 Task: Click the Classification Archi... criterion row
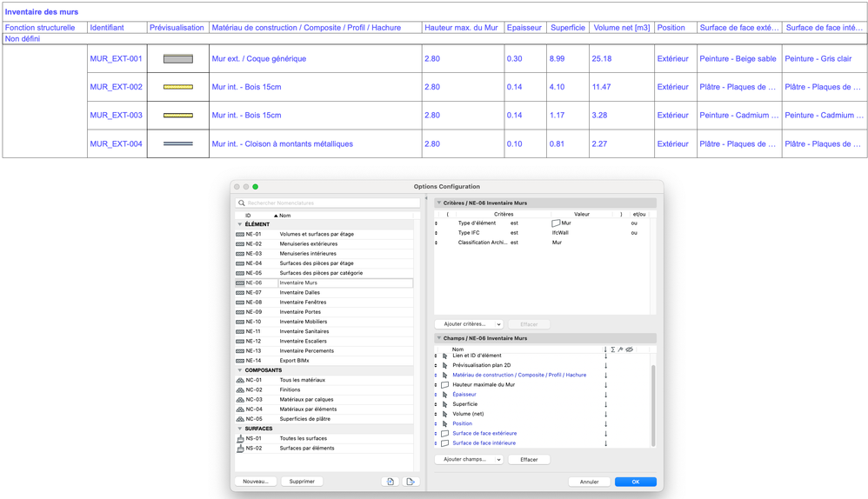click(543, 243)
